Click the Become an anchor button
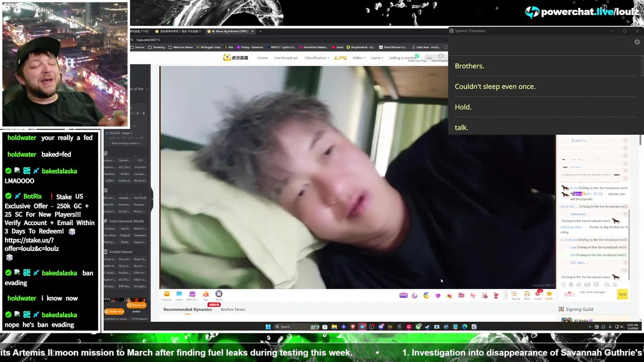644x362 pixels. click(136, 305)
